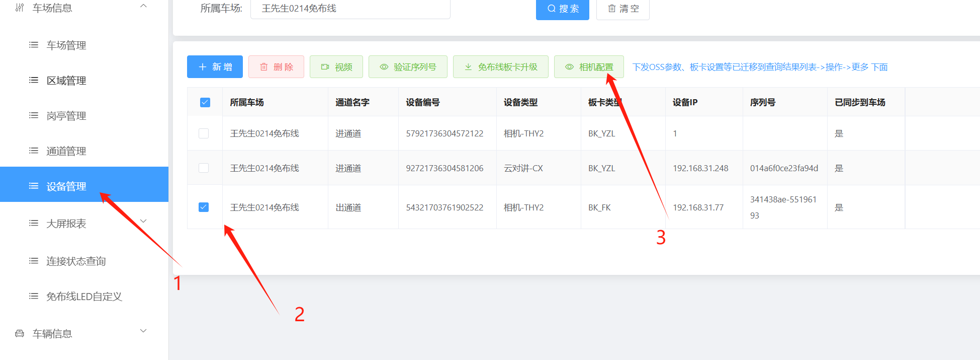Screen dimensions: 980x360
Task: Click the trash icon in 删除 button
Action: coord(264,67)
